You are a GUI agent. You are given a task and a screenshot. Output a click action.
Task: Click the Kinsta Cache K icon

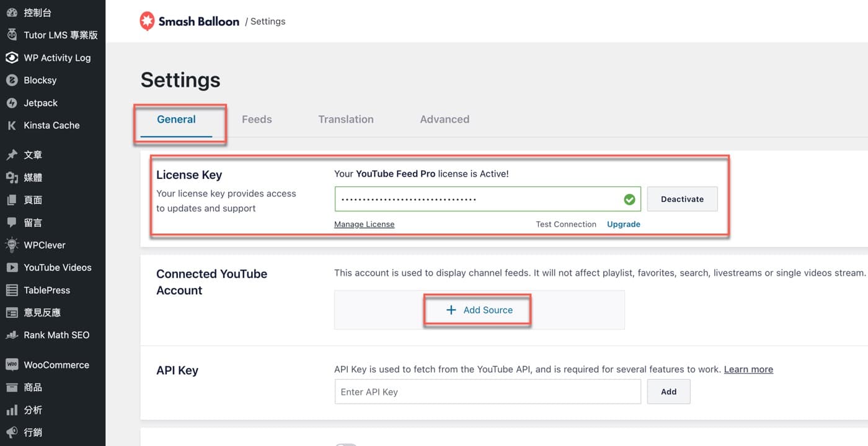[x=12, y=125]
